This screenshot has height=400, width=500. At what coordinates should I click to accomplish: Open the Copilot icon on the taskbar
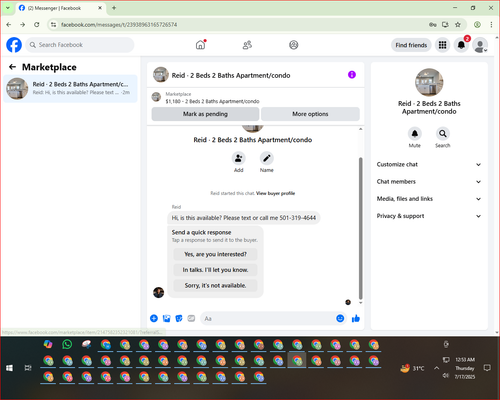coord(48,344)
